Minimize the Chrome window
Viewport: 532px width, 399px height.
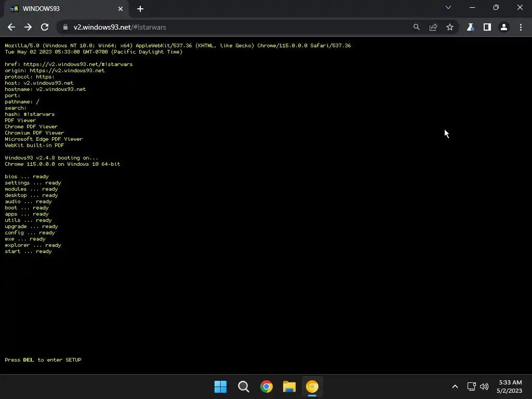click(x=472, y=7)
